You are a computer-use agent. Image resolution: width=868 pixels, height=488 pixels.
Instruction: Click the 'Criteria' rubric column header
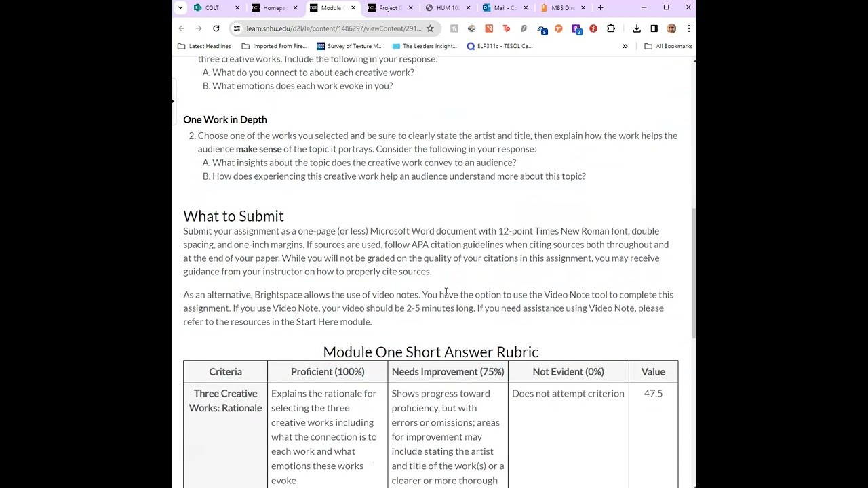pyautogui.click(x=225, y=372)
